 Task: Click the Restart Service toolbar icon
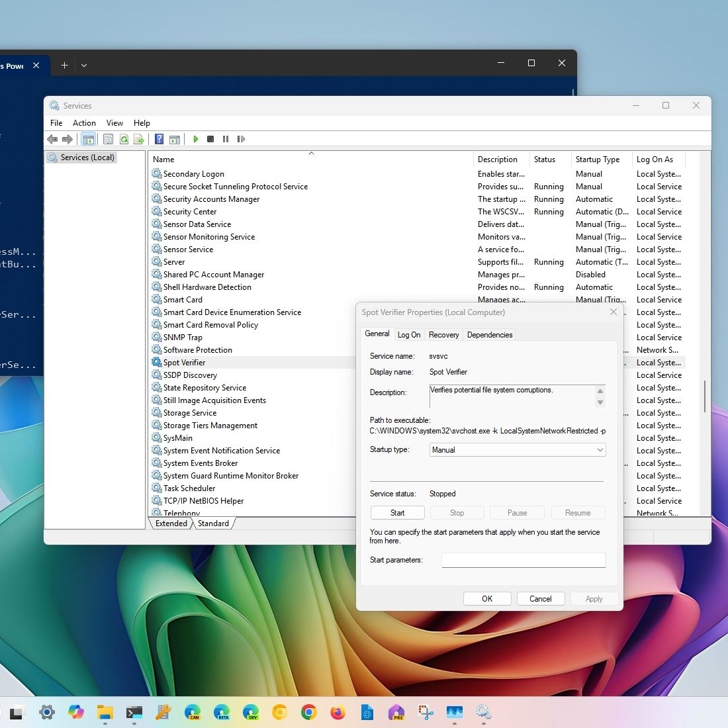(241, 139)
